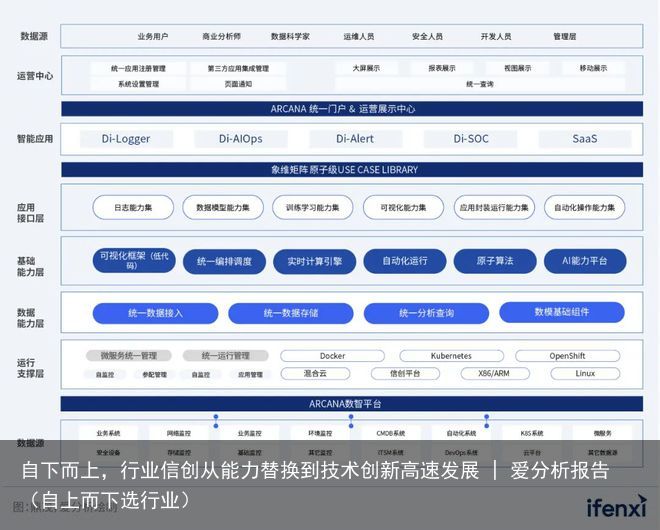Click the K8S系统 data source box

point(532,433)
